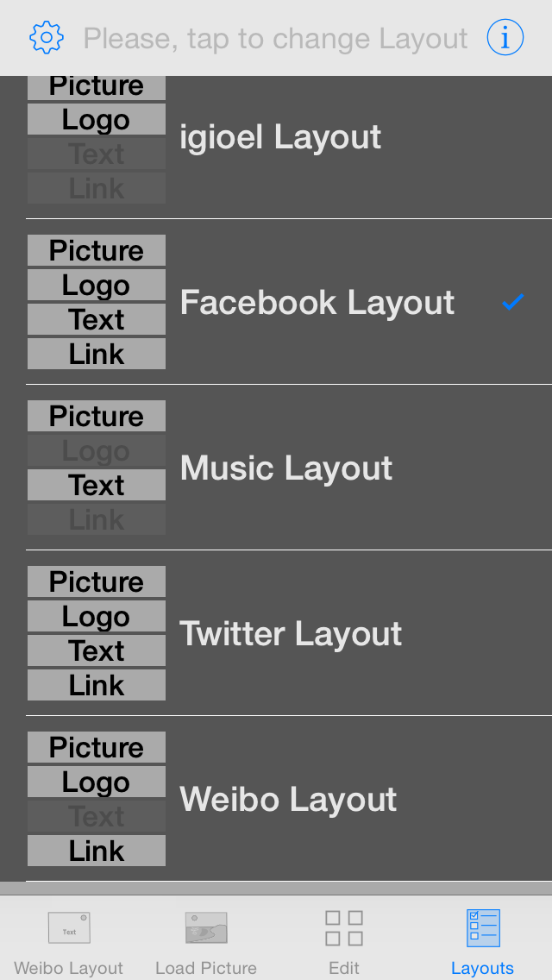Choose the Weibo Layout row

289,799
